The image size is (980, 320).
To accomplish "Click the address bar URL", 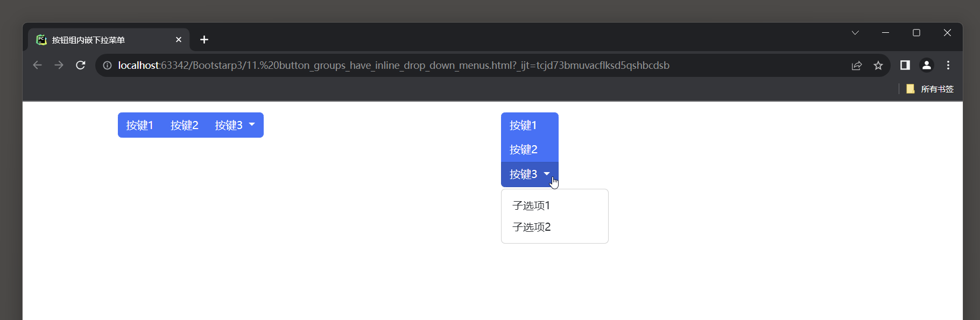I will [393, 65].
